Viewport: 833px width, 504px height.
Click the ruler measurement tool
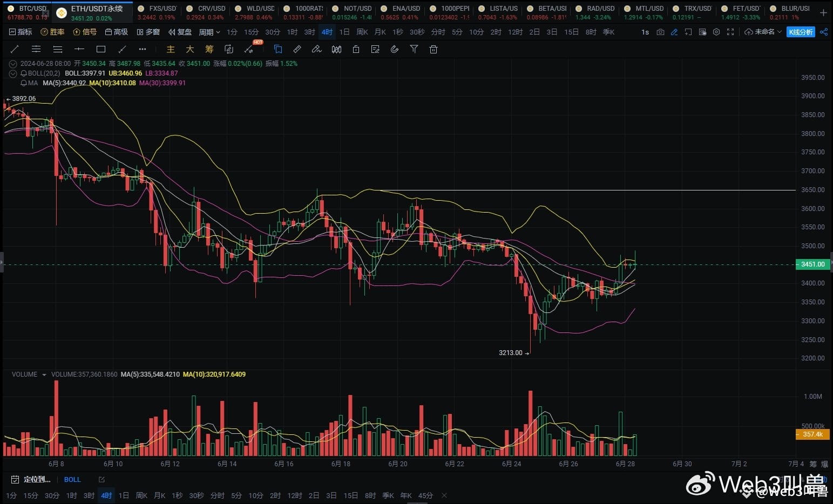297,49
